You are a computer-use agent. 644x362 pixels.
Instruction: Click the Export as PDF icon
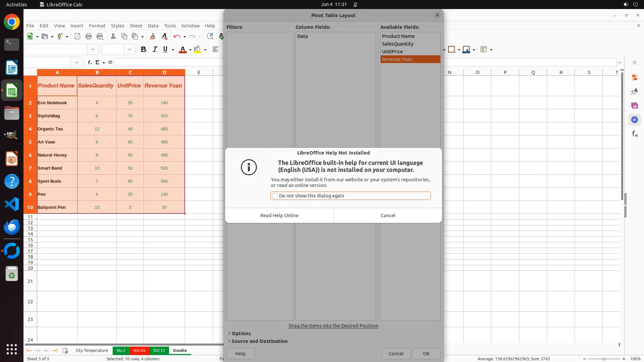click(77, 37)
